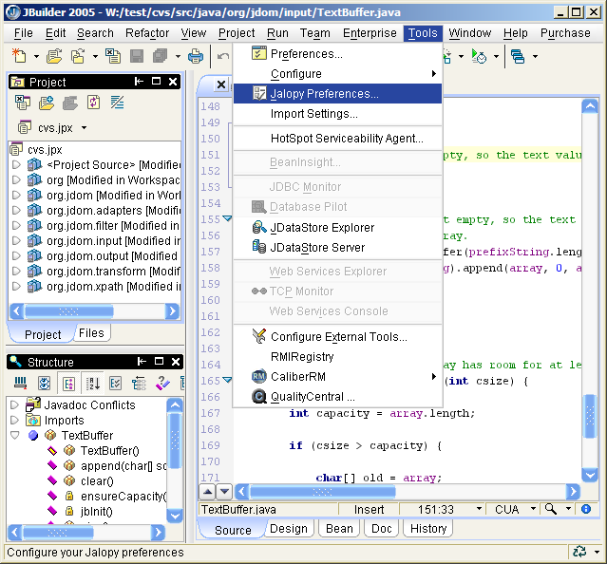Open Configure External Tools
The height and width of the screenshot is (564, 607).
[x=338, y=337]
